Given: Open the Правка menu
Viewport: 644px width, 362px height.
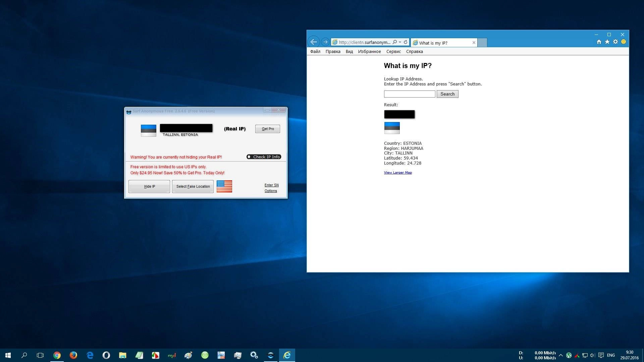Looking at the screenshot, I should [333, 51].
